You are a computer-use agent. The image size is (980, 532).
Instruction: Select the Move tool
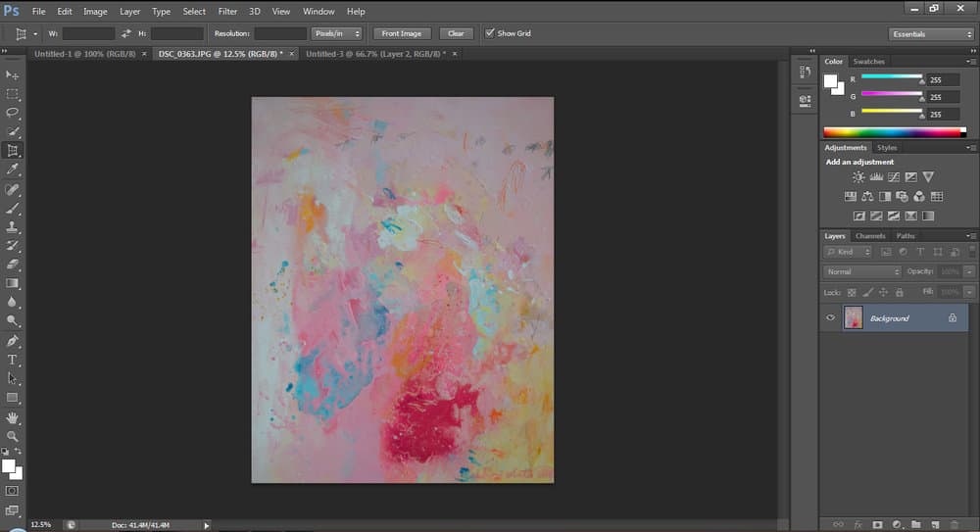coord(12,75)
